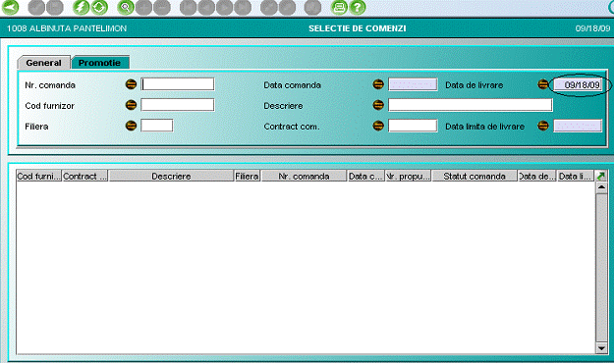Focus the Data limita de livrare date field
The width and height of the screenshot is (615, 364).
pyautogui.click(x=578, y=126)
